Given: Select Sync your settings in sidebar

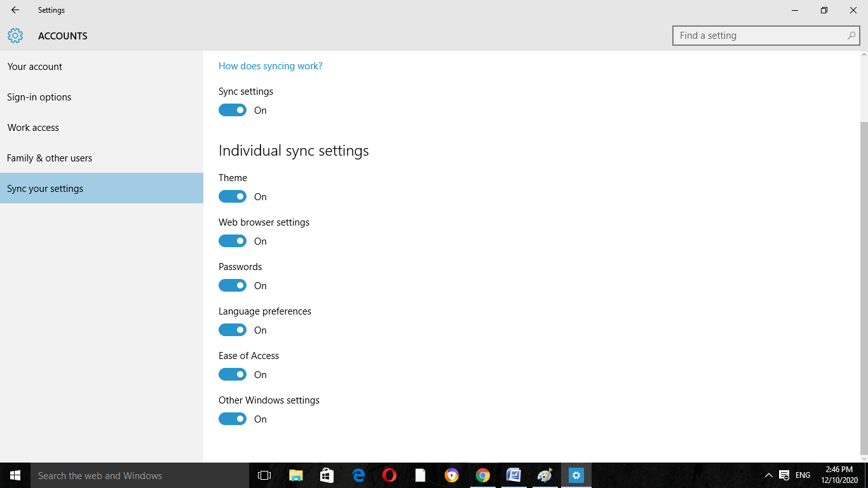Looking at the screenshot, I should (102, 188).
